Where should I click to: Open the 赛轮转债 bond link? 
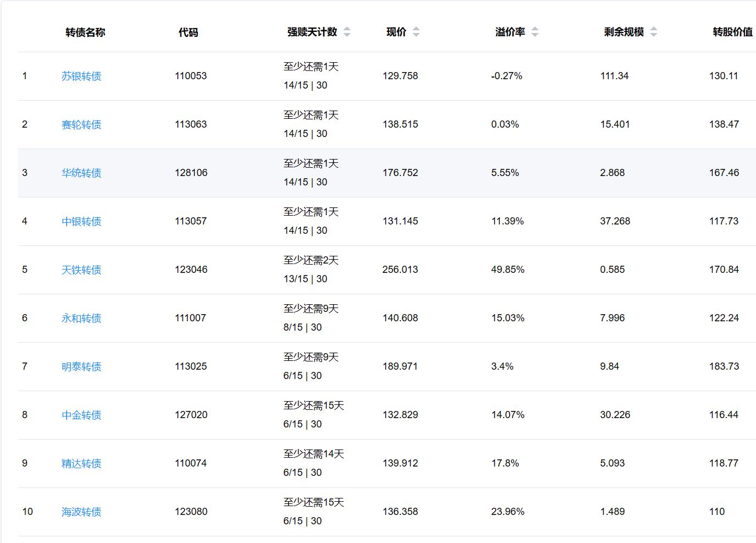81,124
